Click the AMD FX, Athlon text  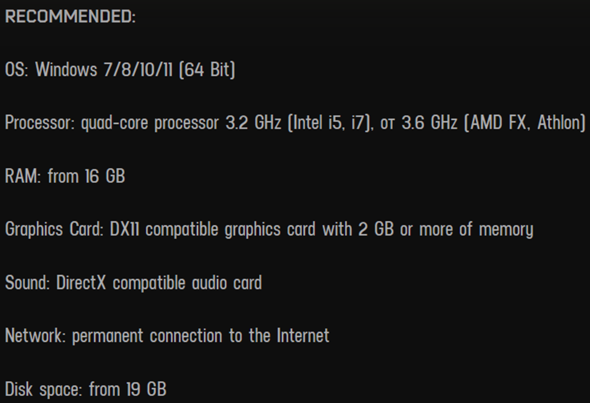(525, 123)
